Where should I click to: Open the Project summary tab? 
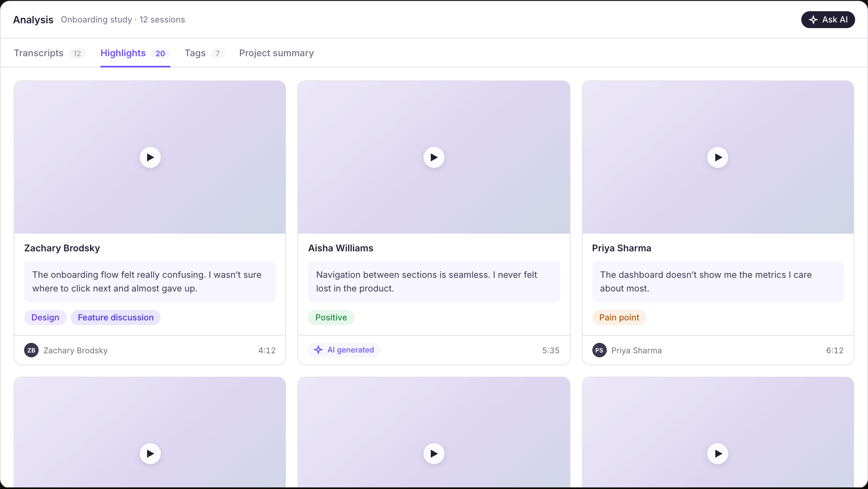point(276,53)
